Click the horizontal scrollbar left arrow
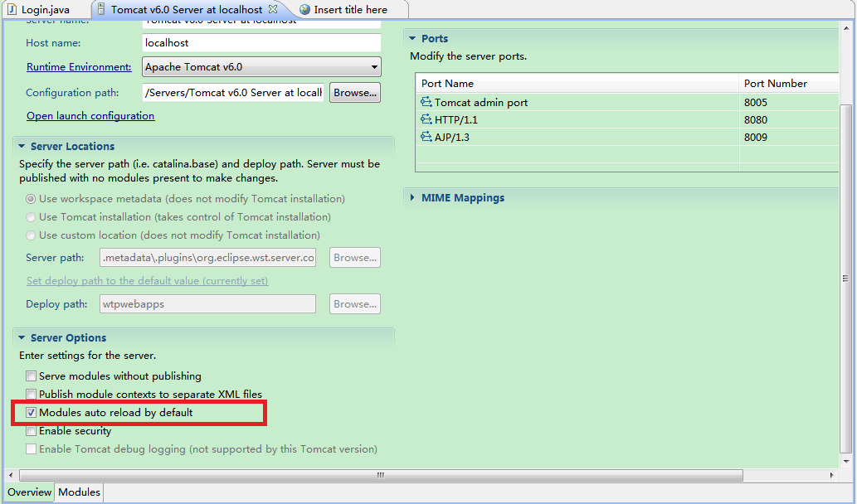This screenshot has width=857, height=504. pyautogui.click(x=11, y=475)
